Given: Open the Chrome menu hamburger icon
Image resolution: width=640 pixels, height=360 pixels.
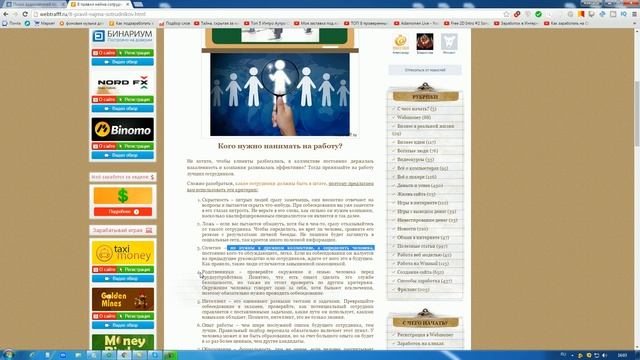Looking at the screenshot, I should click(634, 14).
